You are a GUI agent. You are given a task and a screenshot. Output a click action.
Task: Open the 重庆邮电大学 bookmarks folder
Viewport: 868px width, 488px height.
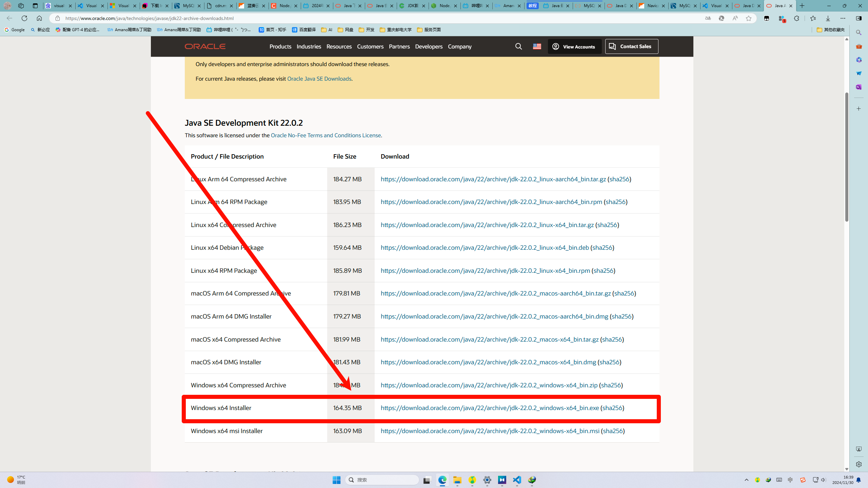click(x=395, y=30)
